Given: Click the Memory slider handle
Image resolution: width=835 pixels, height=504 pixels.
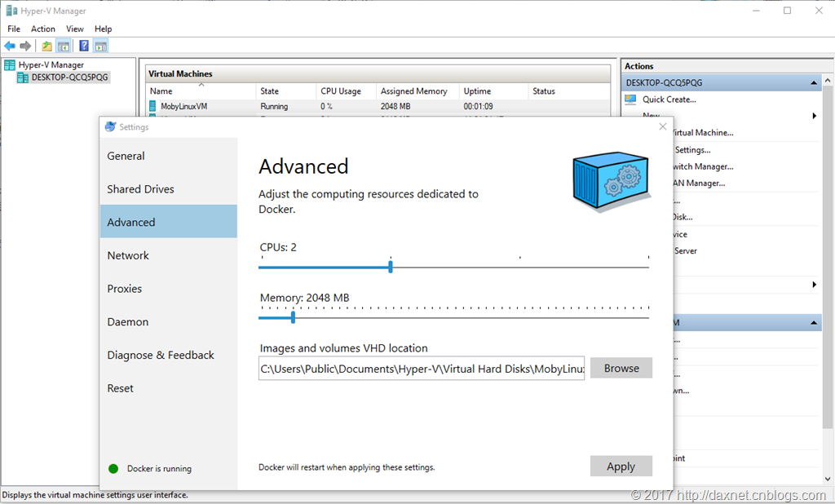Looking at the screenshot, I should tap(293, 317).
